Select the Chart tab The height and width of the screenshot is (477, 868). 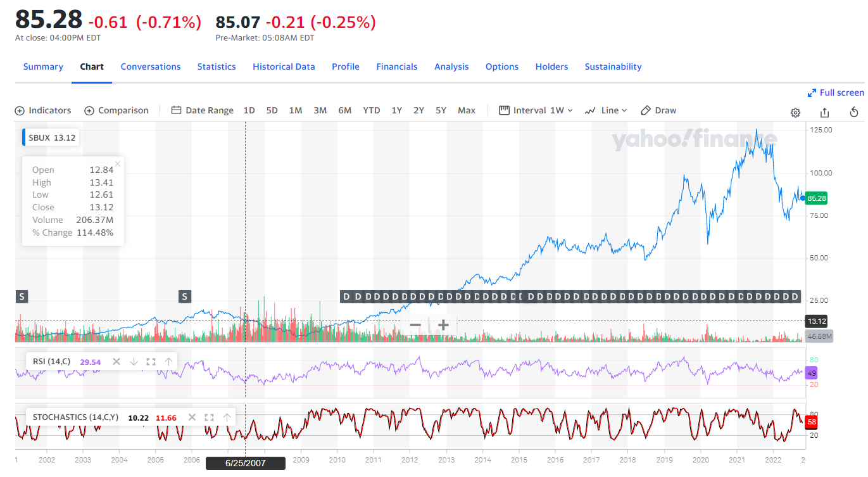pos(92,67)
